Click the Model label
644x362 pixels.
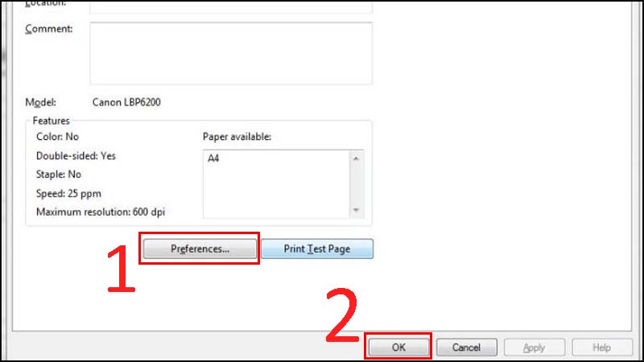pos(41,102)
